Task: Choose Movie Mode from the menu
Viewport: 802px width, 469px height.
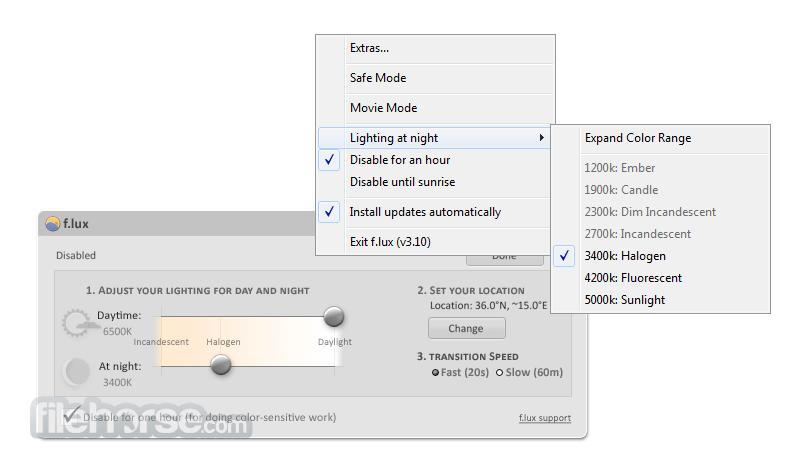Action: tap(435, 108)
